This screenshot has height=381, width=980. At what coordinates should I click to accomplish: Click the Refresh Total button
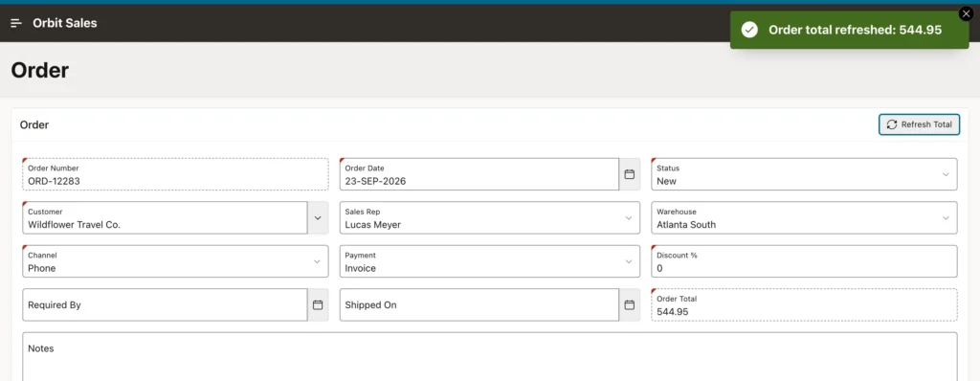(919, 124)
